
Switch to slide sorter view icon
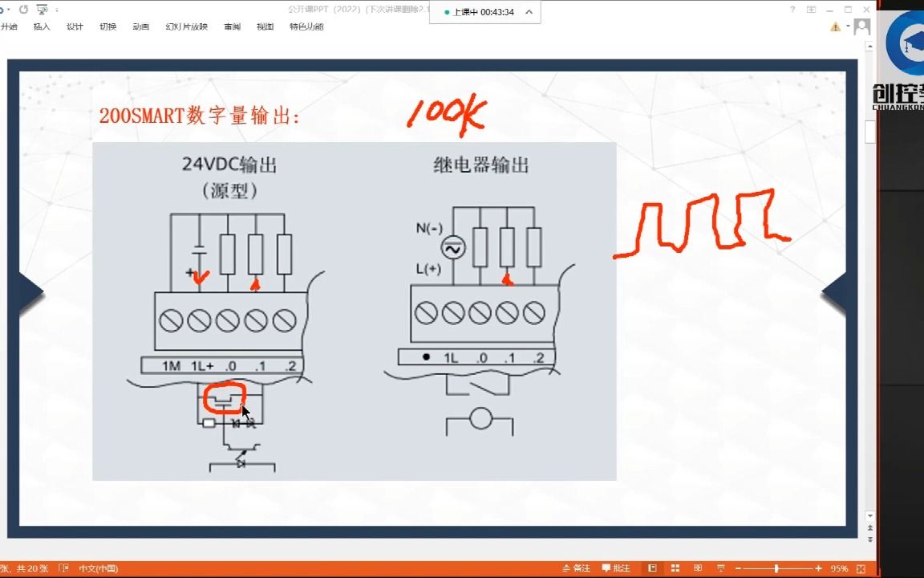675,568
